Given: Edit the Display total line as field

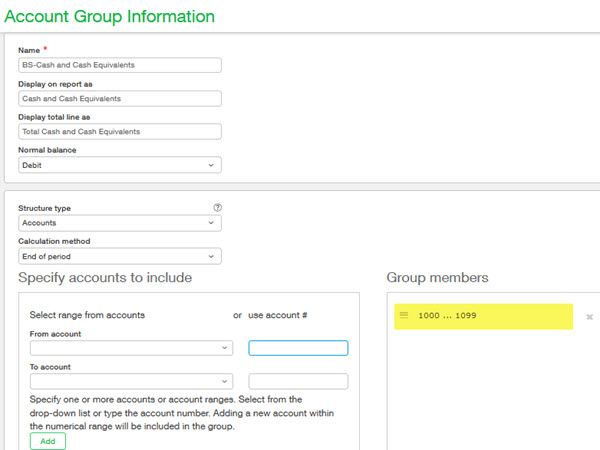Looking at the screenshot, I should (119, 131).
